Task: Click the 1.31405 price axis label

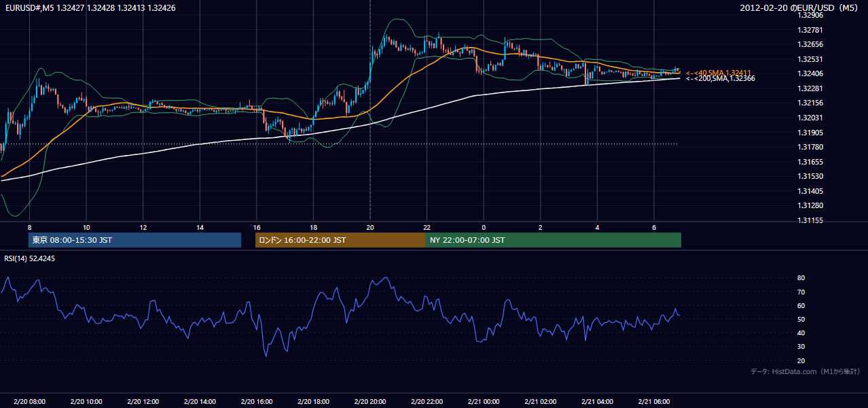Action: (x=810, y=191)
